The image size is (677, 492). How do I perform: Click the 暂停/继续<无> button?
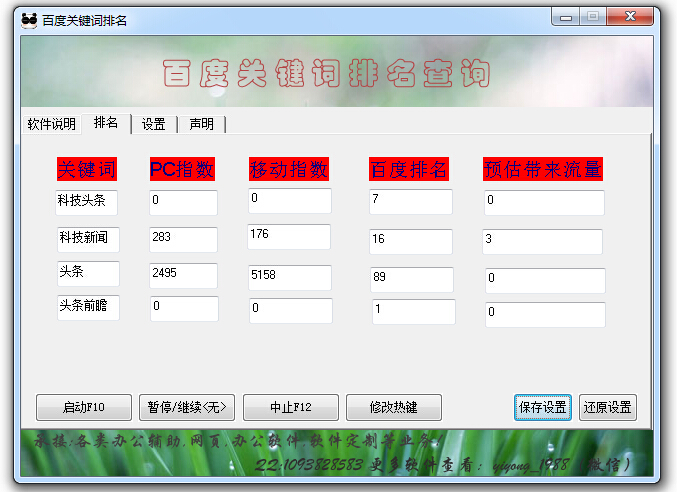187,407
